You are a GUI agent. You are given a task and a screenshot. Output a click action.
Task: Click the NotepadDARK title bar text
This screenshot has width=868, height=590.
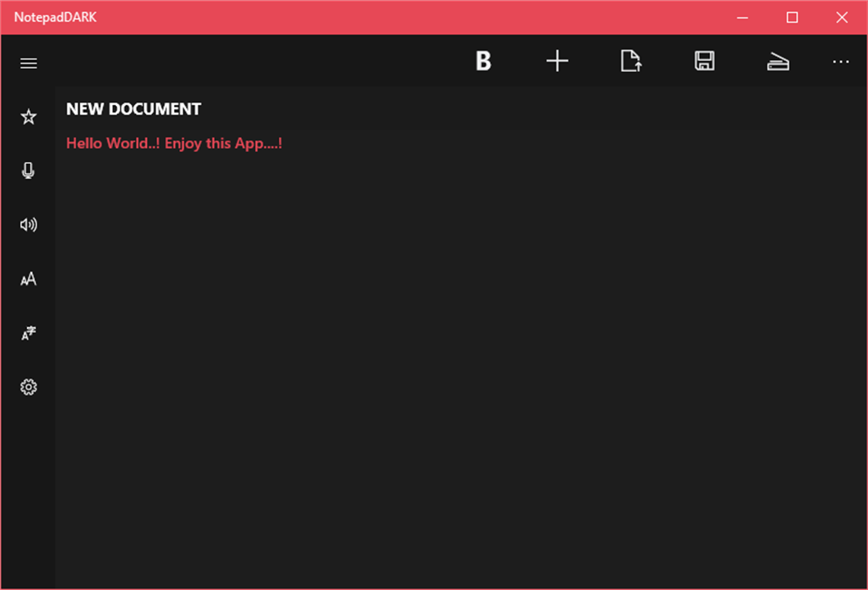click(x=55, y=16)
